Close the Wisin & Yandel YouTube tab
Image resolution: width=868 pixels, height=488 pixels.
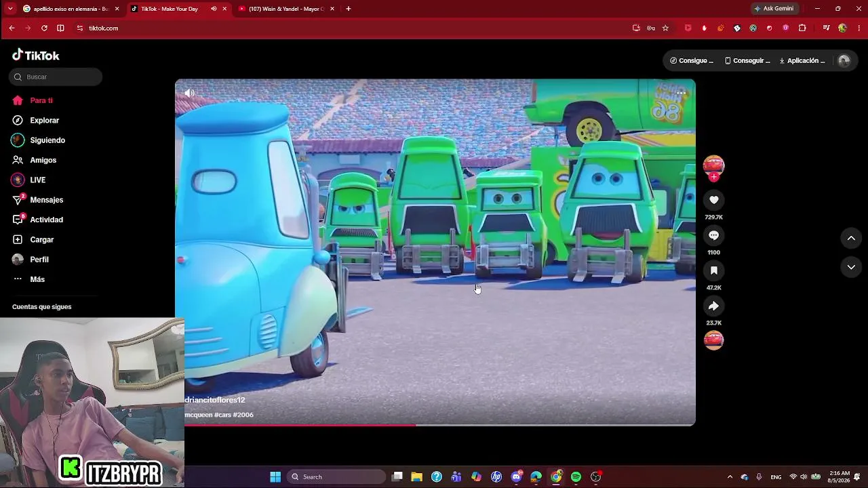[332, 9]
